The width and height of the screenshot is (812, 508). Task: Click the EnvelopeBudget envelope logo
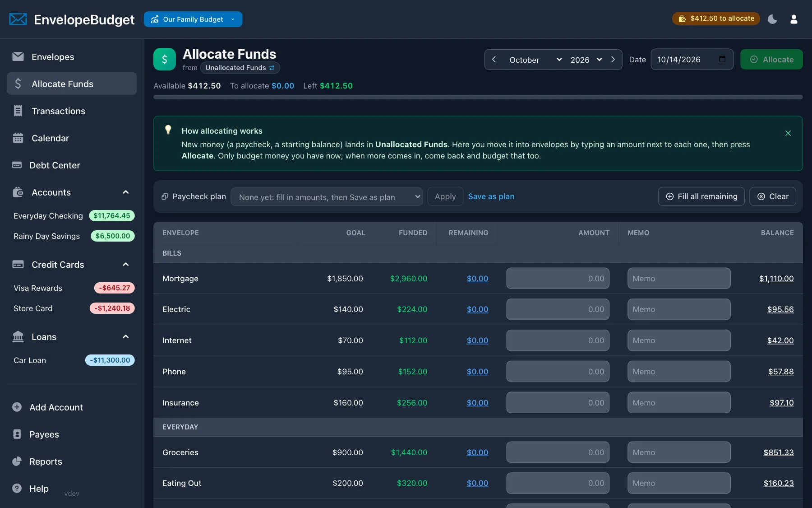(18, 19)
